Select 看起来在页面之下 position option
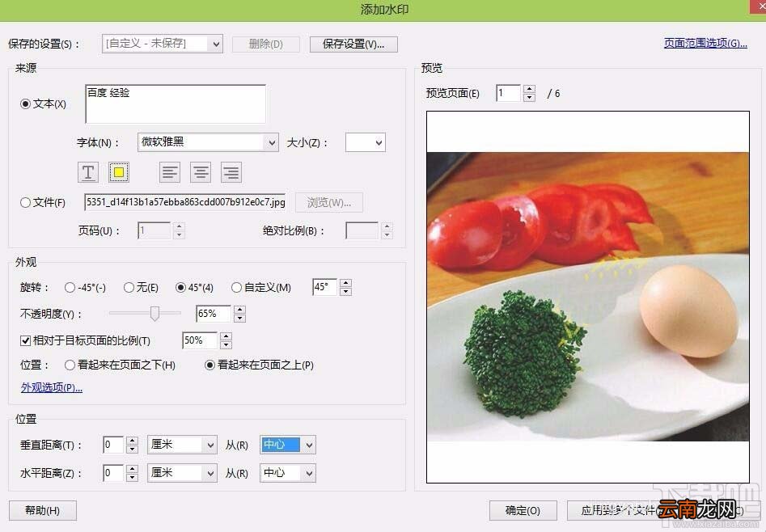Screen dimensions: 766x532 [x=70, y=365]
